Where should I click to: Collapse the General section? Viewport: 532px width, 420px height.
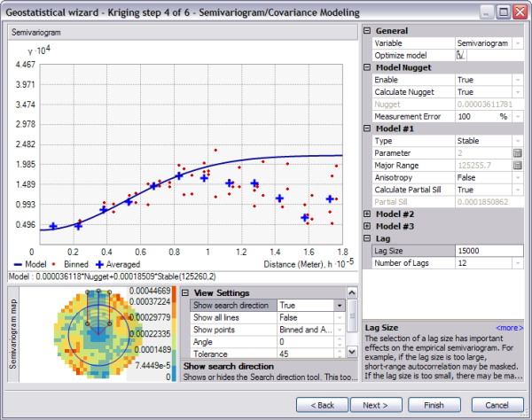click(x=367, y=30)
